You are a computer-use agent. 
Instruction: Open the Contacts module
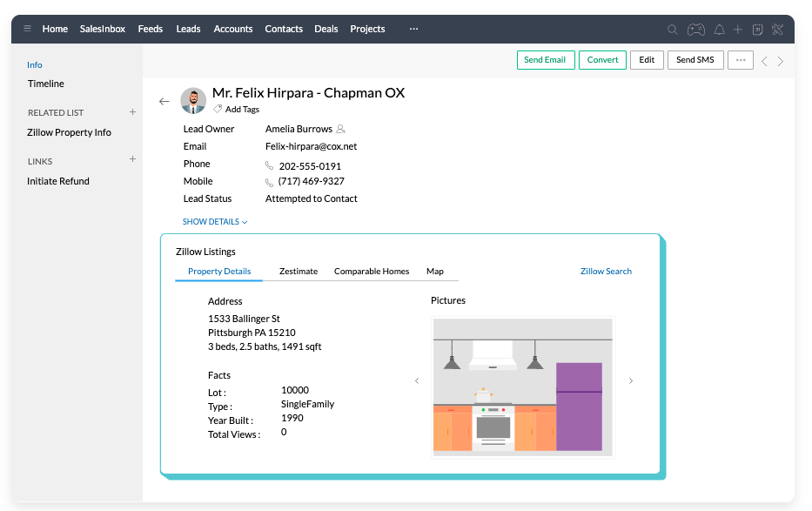(x=284, y=29)
